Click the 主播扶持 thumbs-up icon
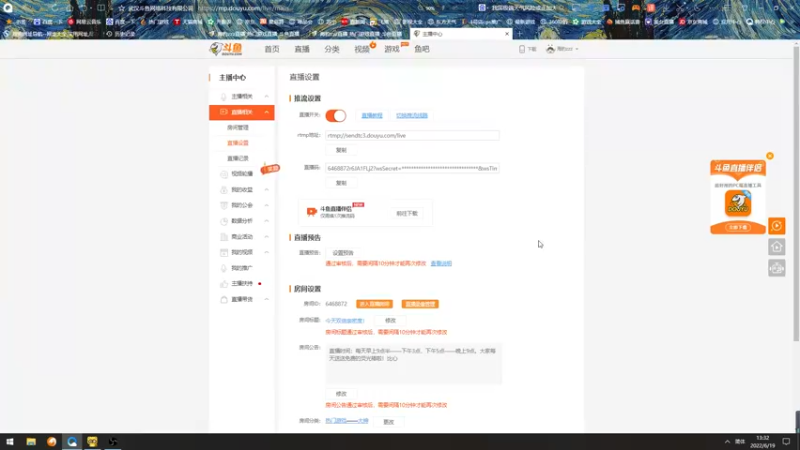Screen dimensions: 800x450 [223, 284]
